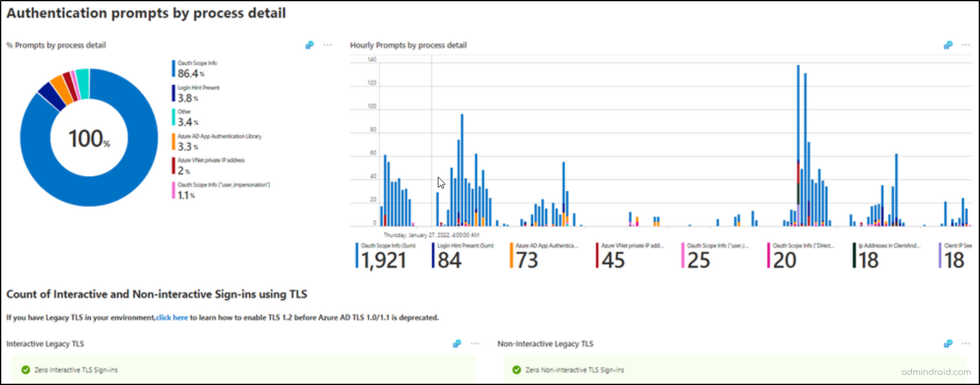Pin the % Prompts donut chart to dashboard
The width and height of the screenshot is (980, 385).
[309, 45]
